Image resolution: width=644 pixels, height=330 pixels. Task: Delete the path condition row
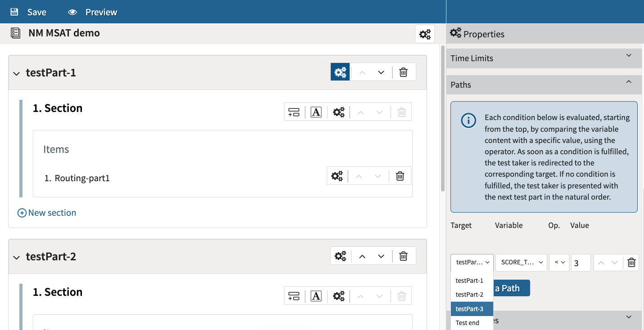click(631, 263)
